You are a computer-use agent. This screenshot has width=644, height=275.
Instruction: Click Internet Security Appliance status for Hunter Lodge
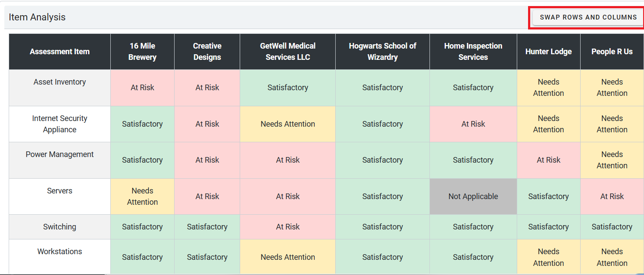[x=549, y=124]
